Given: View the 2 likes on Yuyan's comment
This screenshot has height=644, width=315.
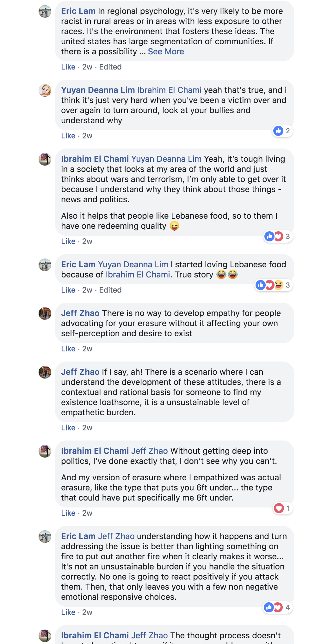Looking at the screenshot, I should tap(282, 131).
